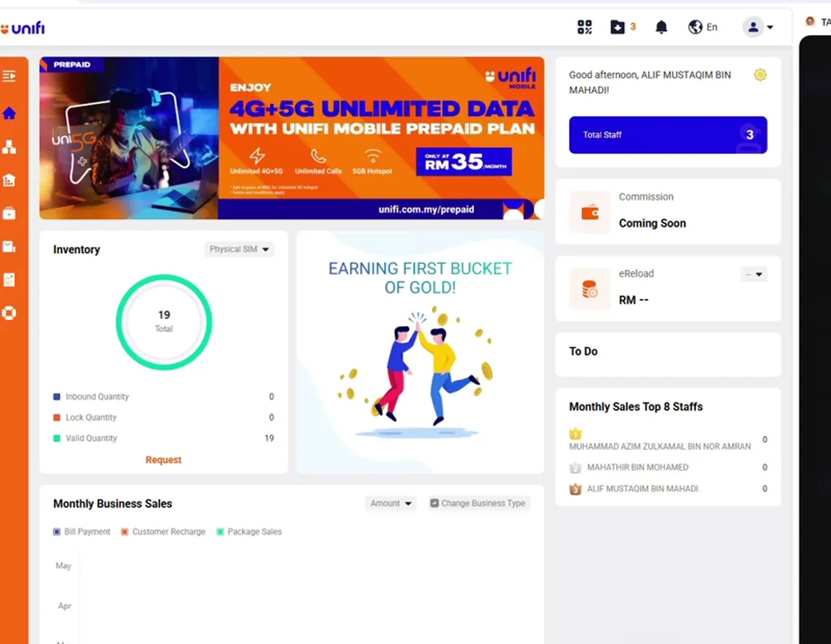The height and width of the screenshot is (644, 831).
Task: Click the RM -- eReload value
Action: [x=634, y=300]
